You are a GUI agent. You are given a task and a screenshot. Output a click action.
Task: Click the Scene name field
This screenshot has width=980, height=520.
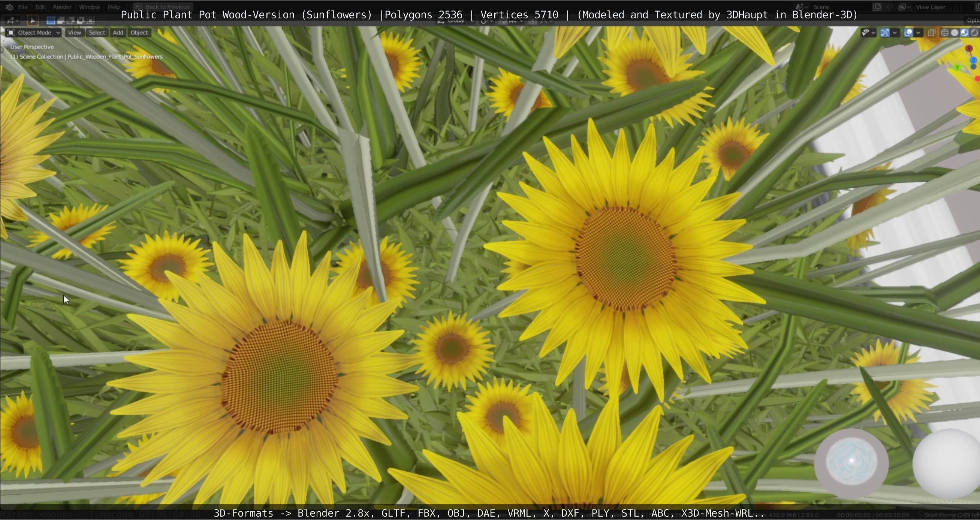(841, 7)
